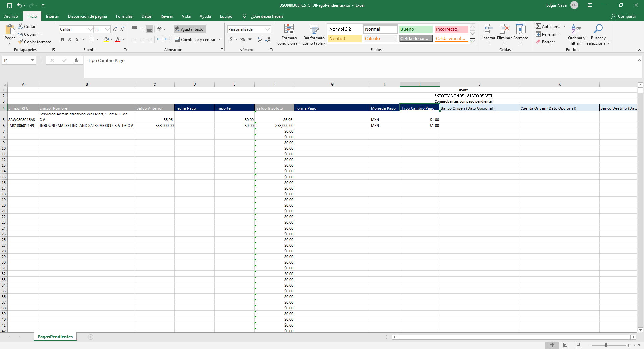Click the cell borders icon
Screen dimensions: 644x349
(x=92, y=39)
